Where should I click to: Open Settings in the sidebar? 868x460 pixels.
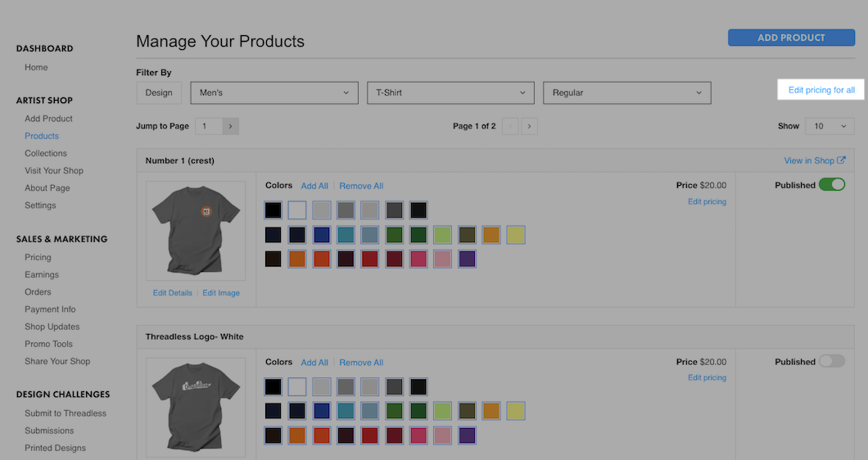pos(40,205)
